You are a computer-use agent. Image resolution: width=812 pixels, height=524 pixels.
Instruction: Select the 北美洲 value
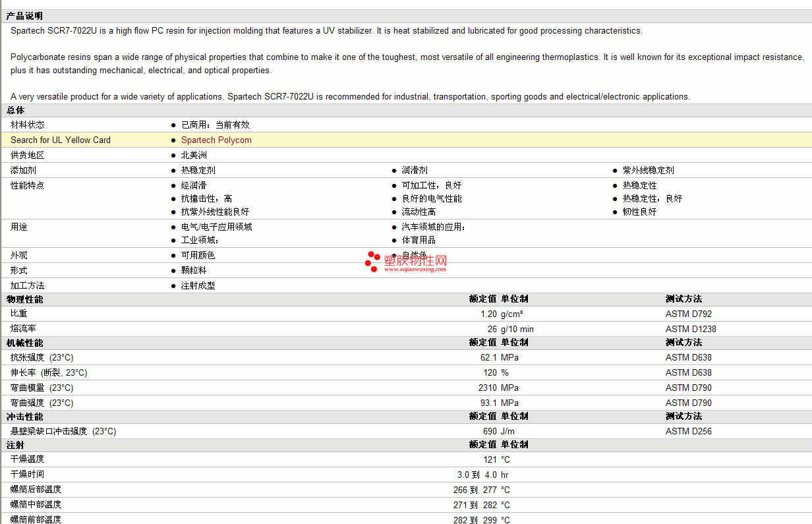tap(194, 155)
